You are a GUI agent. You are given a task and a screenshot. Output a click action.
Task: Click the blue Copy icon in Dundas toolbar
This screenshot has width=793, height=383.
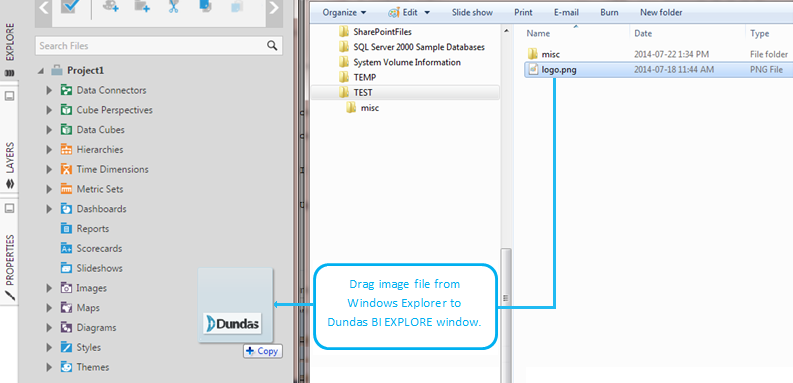[205, 7]
